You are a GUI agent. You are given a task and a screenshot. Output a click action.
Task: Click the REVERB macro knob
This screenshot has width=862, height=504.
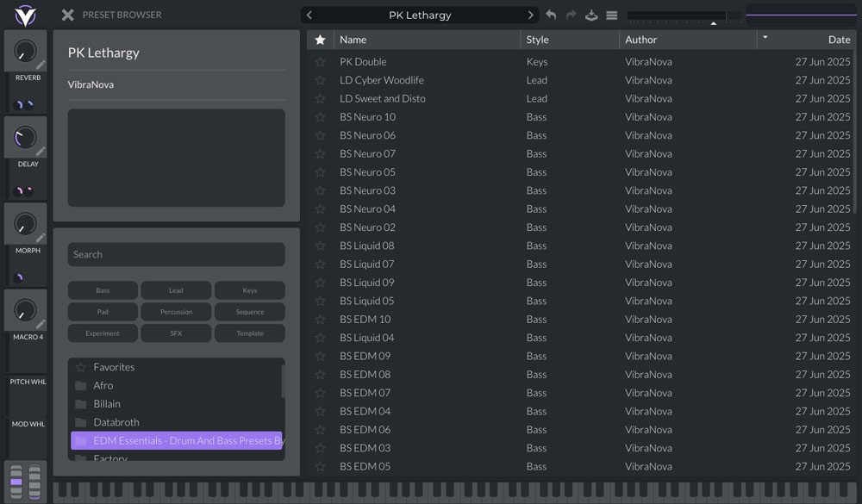pyautogui.click(x=24, y=51)
